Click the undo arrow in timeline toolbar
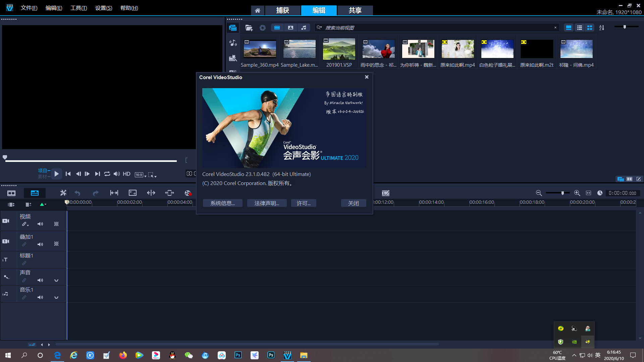 tap(77, 193)
